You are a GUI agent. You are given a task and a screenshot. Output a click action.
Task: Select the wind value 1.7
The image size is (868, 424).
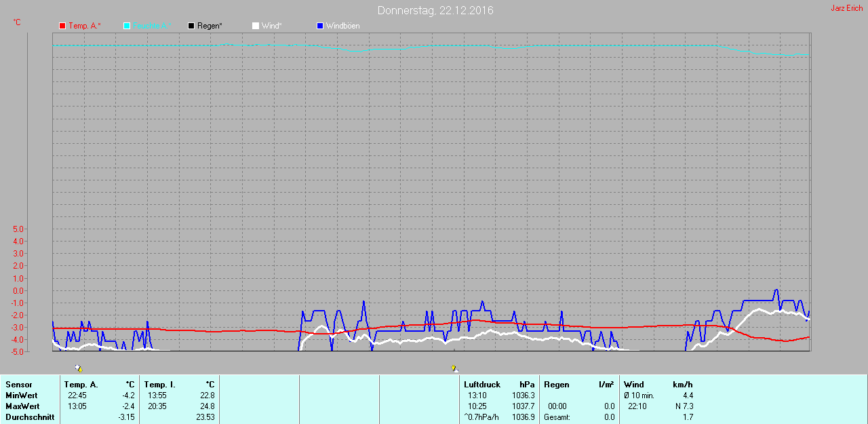(688, 417)
